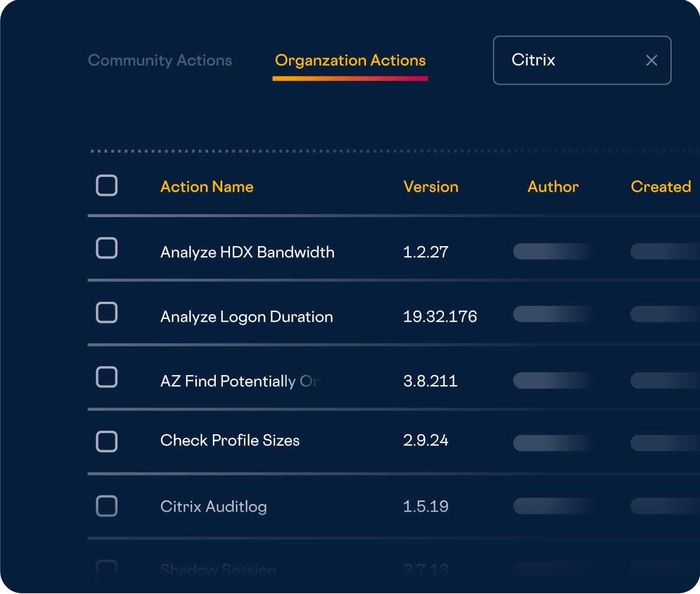Open the Analyze Logon Duration action

click(247, 317)
